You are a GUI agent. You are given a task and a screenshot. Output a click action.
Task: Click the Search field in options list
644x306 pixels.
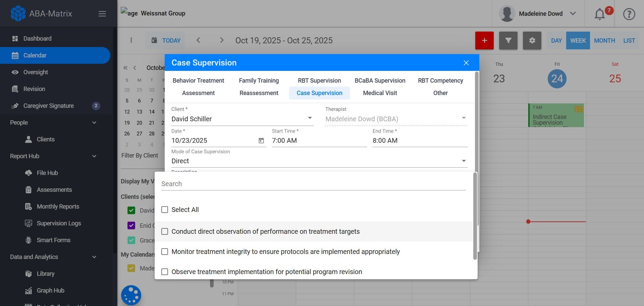313,184
